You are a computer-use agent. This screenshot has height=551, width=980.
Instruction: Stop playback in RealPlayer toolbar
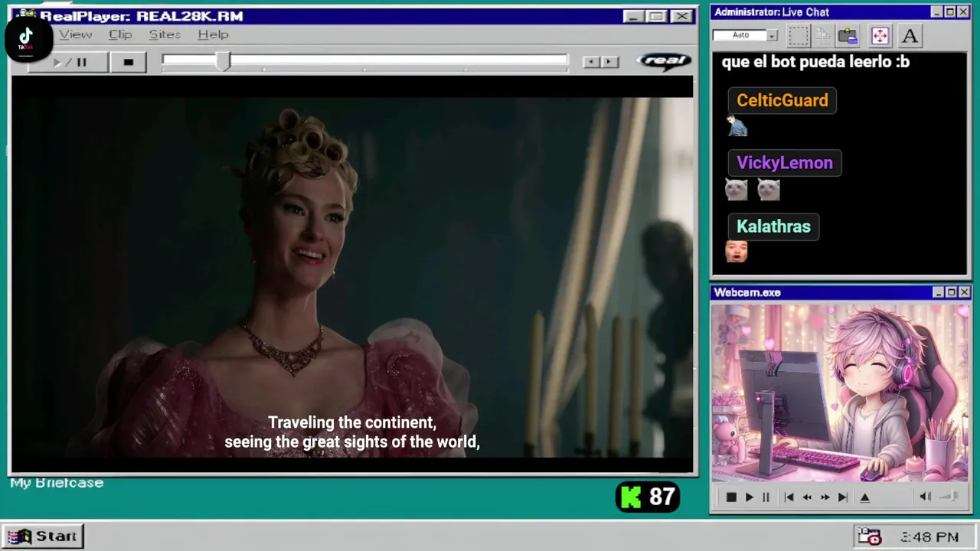pyautogui.click(x=128, y=63)
